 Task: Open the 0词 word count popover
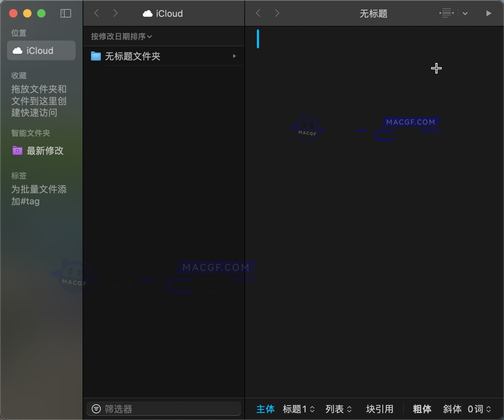tap(479, 409)
